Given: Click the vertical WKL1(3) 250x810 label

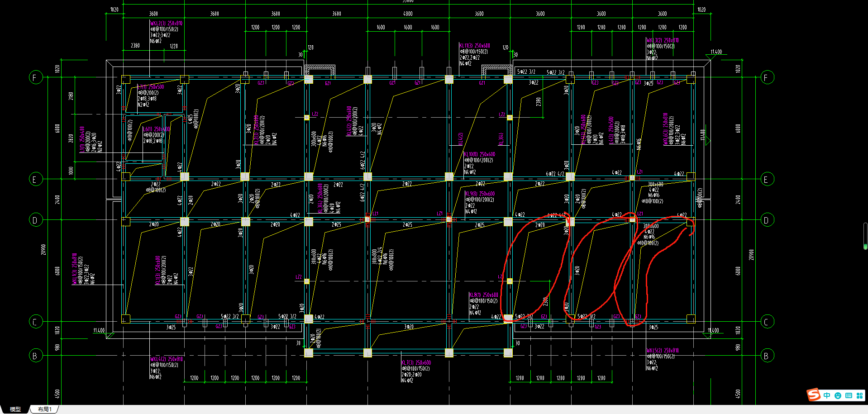Looking at the screenshot, I should pos(75,269).
